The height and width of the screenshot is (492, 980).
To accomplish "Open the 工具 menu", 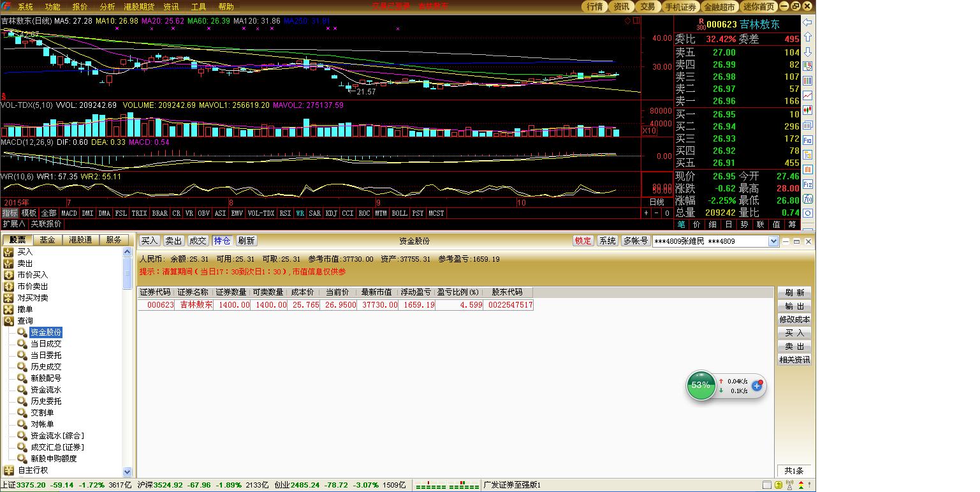I will tap(198, 6).
